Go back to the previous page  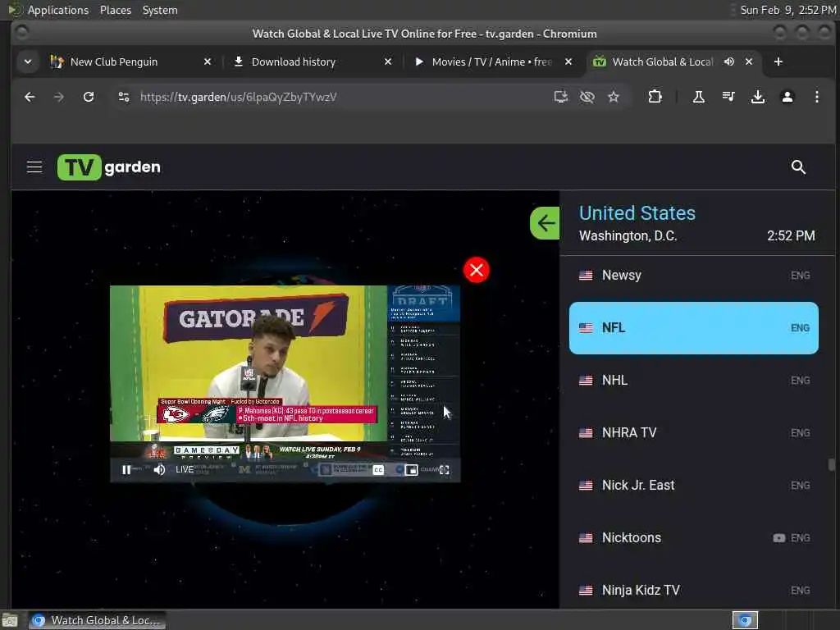[x=30, y=97]
